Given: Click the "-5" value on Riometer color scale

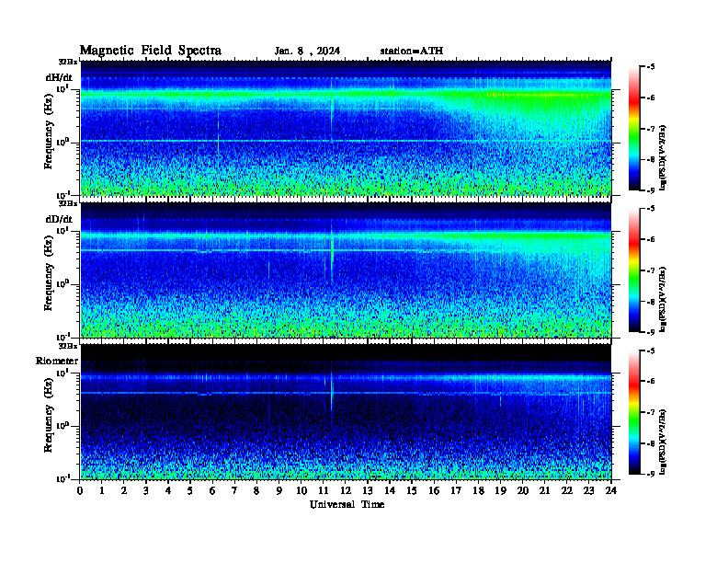Looking at the screenshot, I should coord(651,350).
